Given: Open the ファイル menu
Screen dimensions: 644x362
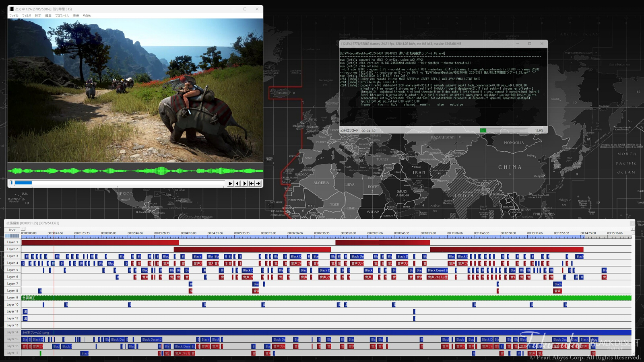Looking at the screenshot, I should coord(14,16).
